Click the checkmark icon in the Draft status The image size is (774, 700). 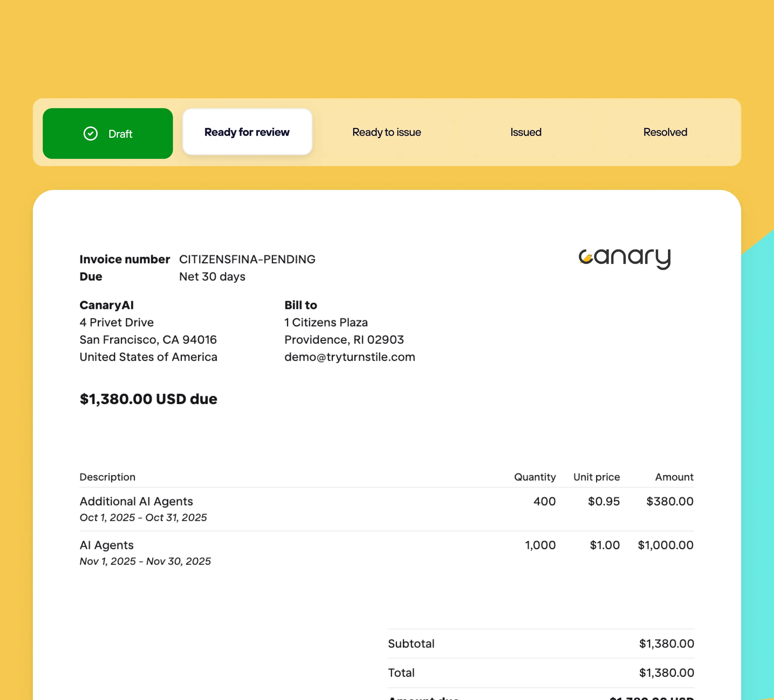click(90, 133)
